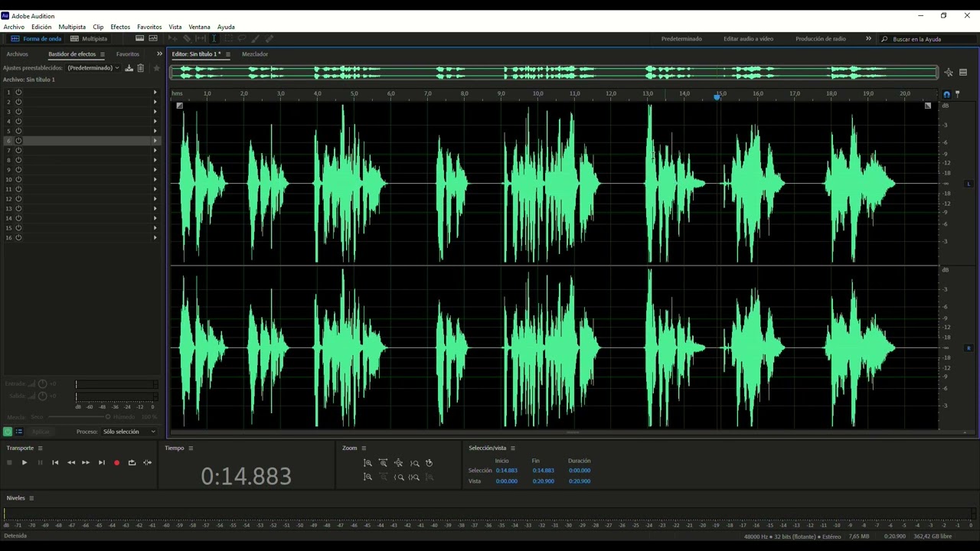Screen dimensions: 980x551
Task: Click the zoom in amplitude icon
Action: pyautogui.click(x=367, y=463)
